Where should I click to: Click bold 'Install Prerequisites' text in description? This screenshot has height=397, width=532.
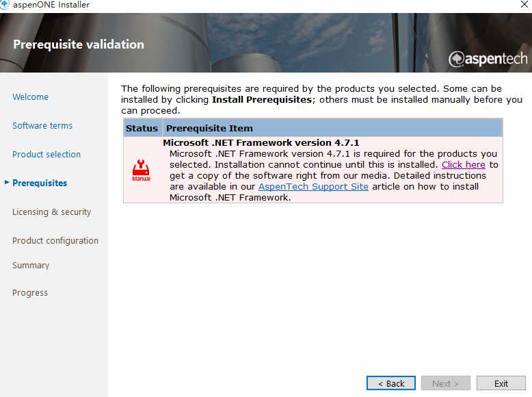pos(262,100)
